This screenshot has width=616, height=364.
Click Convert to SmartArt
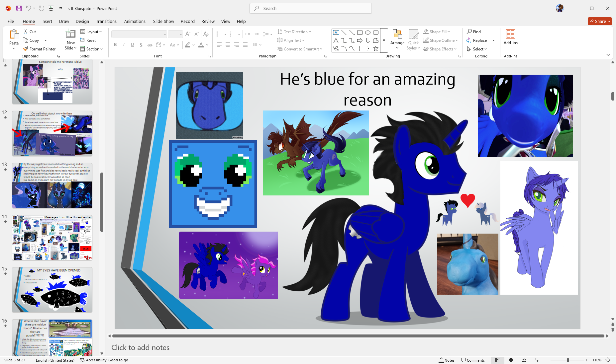[x=300, y=49]
